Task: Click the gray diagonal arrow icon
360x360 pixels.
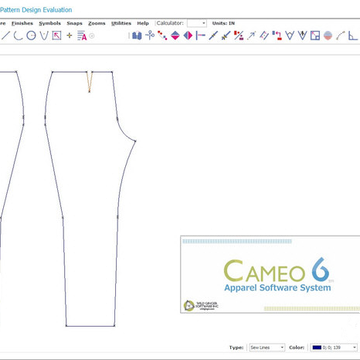Action: pos(251,36)
